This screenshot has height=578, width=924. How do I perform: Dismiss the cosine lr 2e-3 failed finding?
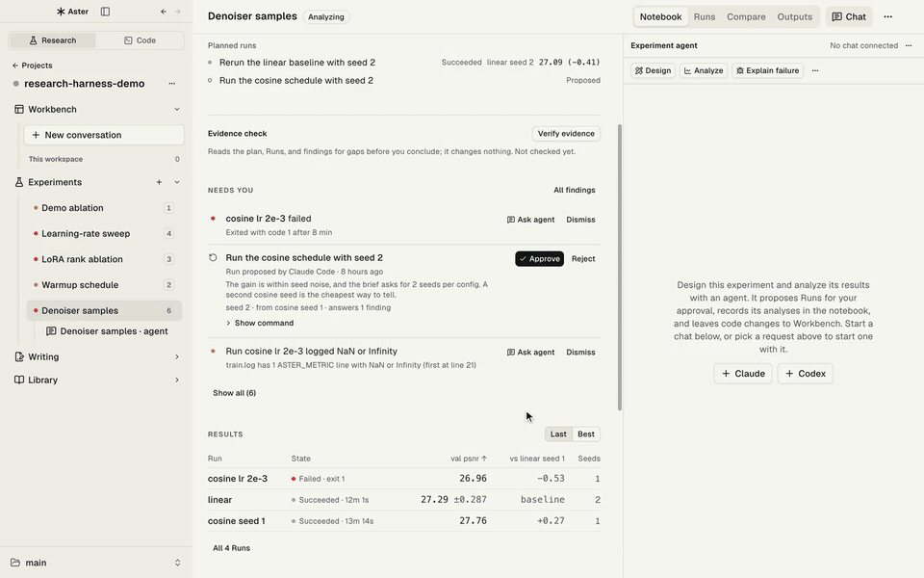(580, 220)
